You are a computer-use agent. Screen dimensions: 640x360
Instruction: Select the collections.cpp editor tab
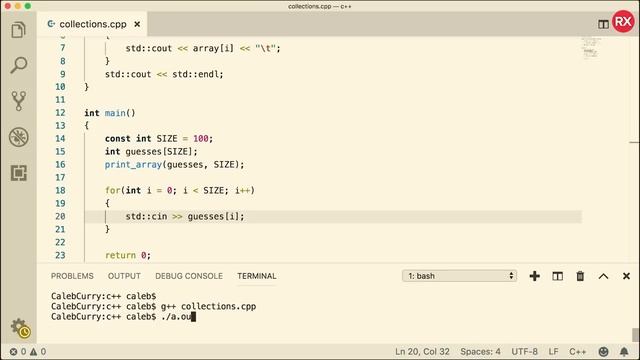pos(93,24)
